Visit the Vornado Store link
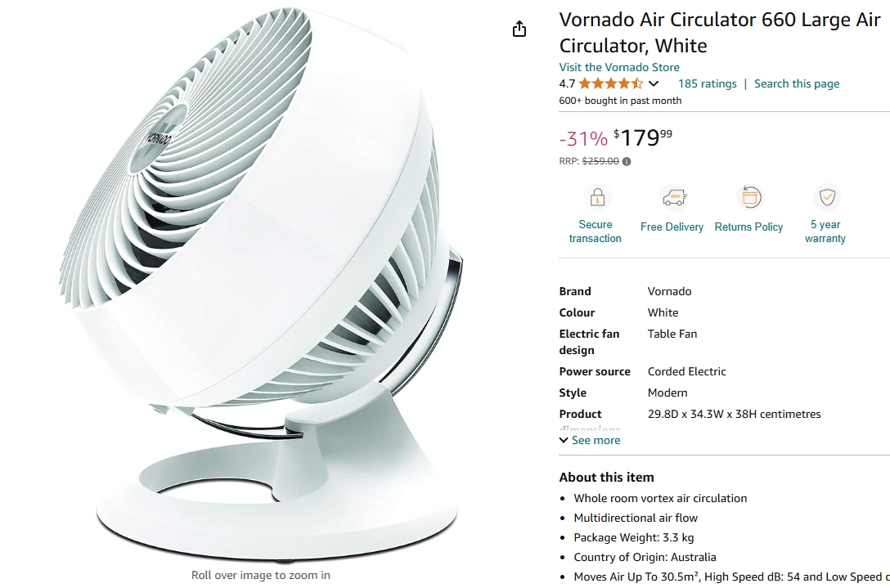 [x=619, y=67]
